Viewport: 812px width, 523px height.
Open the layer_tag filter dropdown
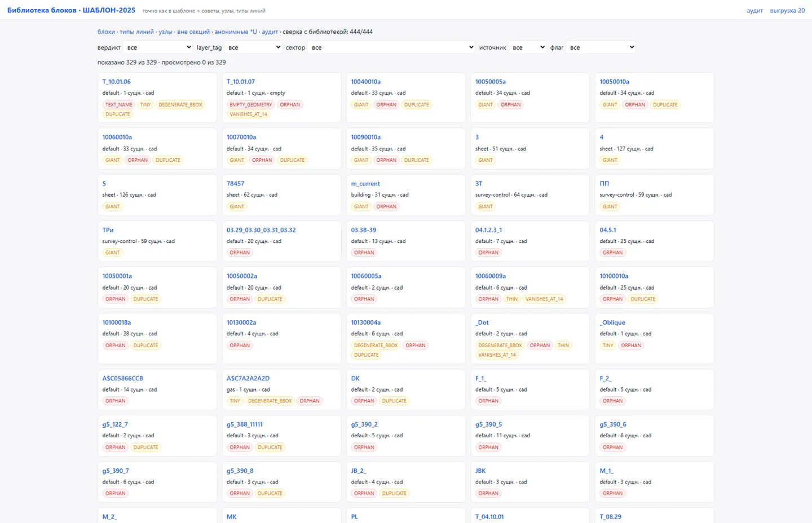[253, 47]
